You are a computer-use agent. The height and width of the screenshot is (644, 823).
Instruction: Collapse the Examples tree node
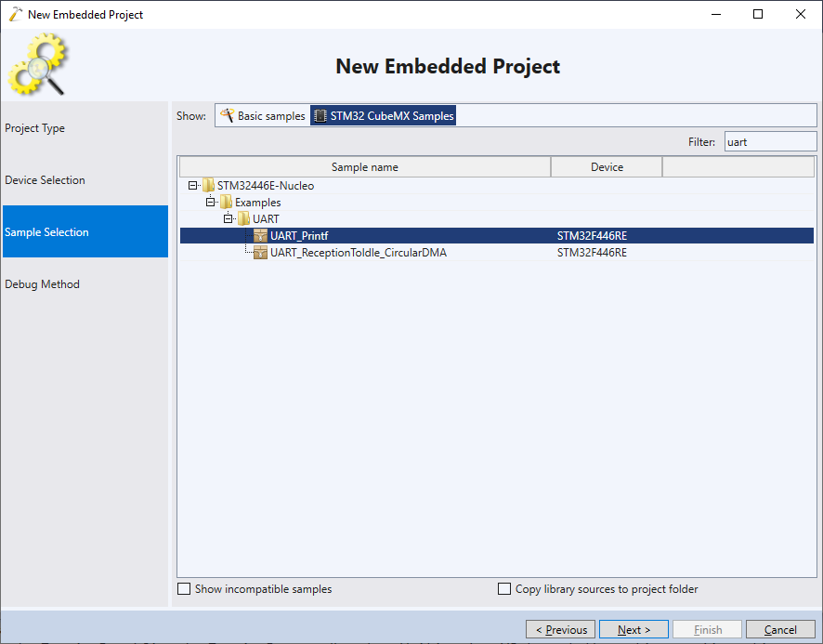click(211, 203)
